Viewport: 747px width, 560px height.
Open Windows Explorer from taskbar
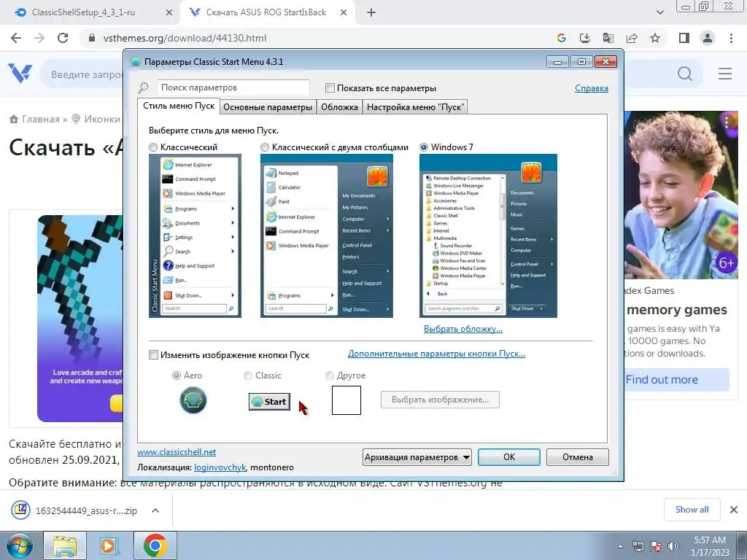[x=65, y=545]
